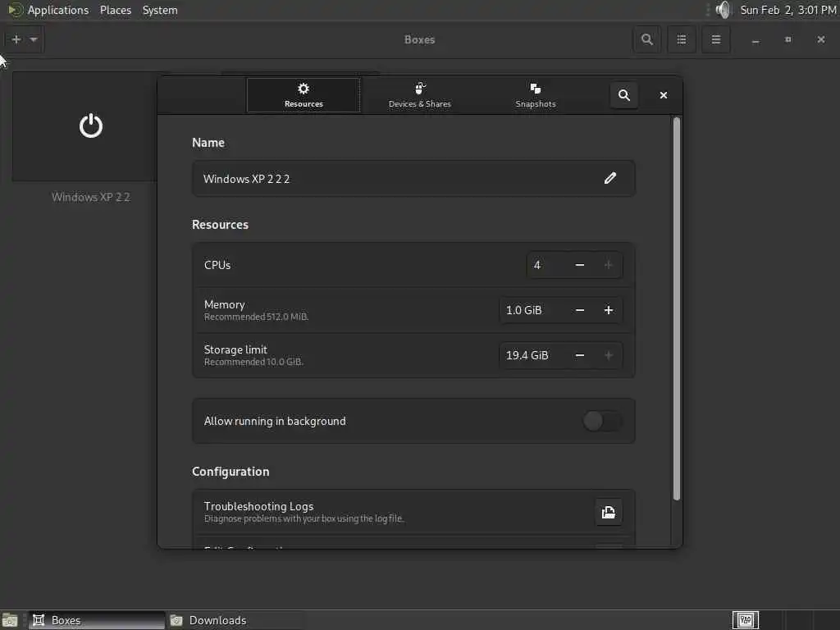Viewport: 840px width, 630px height.
Task: Click the date and time in the top panel
Action: coord(788,10)
